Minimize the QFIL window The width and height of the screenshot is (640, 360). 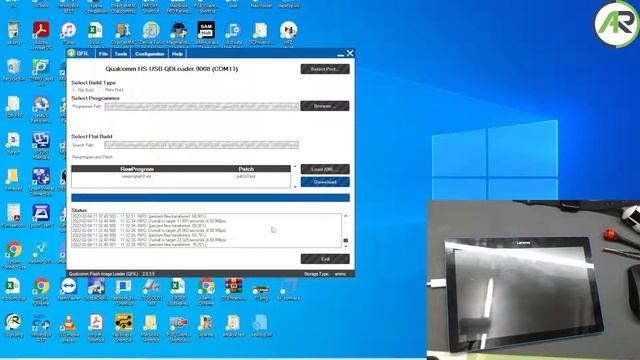[x=341, y=54]
